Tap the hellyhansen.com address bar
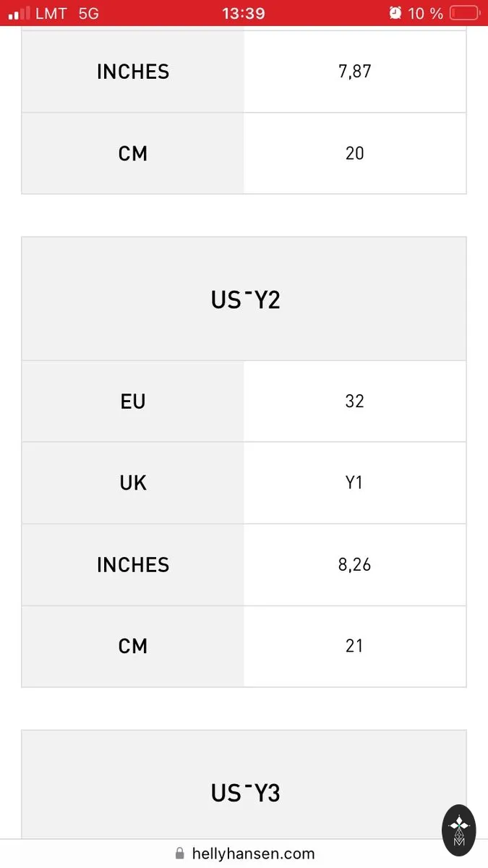Image resolution: width=488 pixels, height=868 pixels. click(244, 854)
